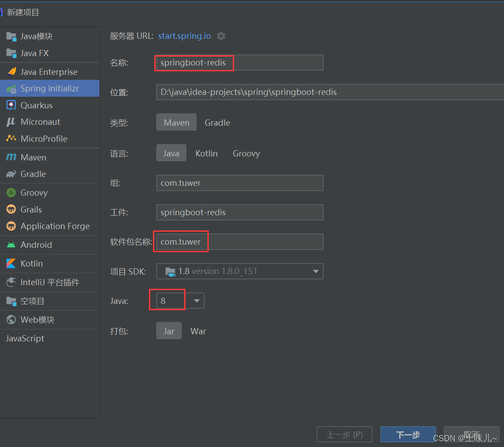The image size is (504, 447).
Task: Select Java Enterprise in the sidebar
Action: click(49, 72)
